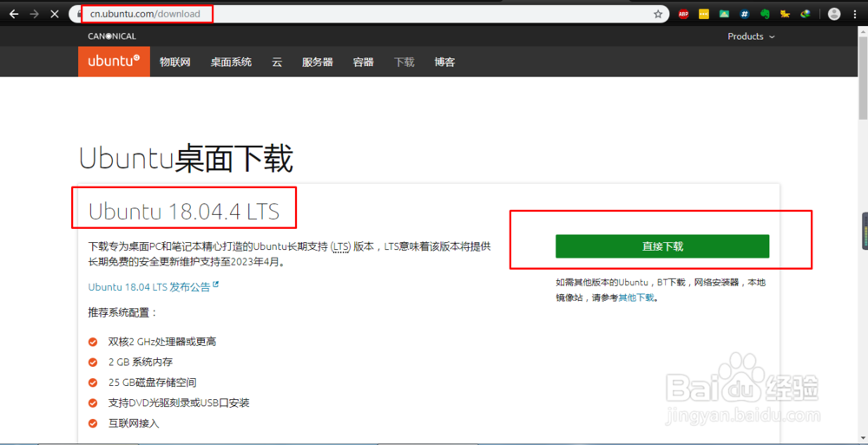Open the 云 menu item
The width and height of the screenshot is (868, 445).
[277, 62]
